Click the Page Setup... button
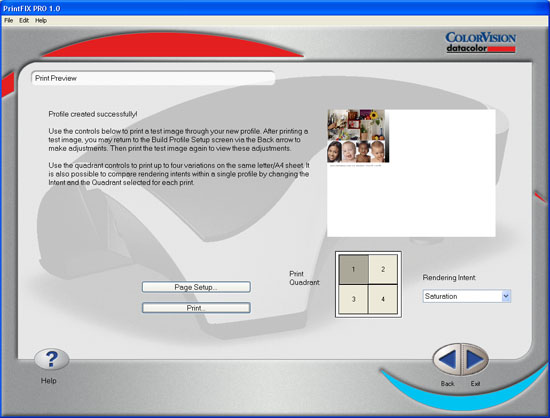The height and width of the screenshot is (418, 550). [x=196, y=287]
